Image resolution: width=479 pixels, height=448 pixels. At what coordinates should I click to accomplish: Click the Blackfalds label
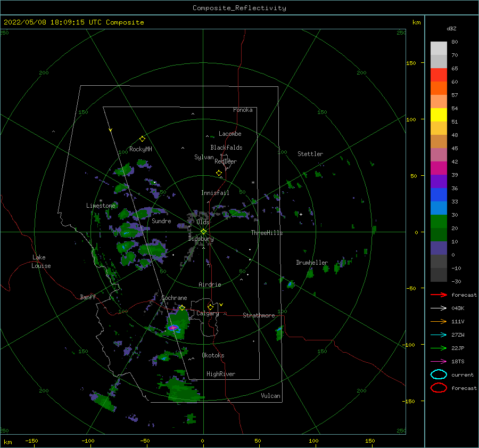(226, 148)
